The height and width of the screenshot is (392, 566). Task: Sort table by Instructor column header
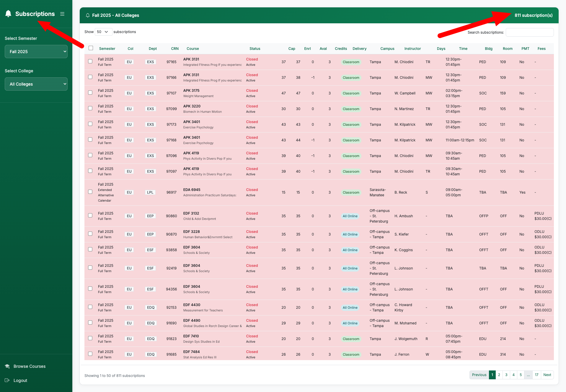[x=412, y=49]
